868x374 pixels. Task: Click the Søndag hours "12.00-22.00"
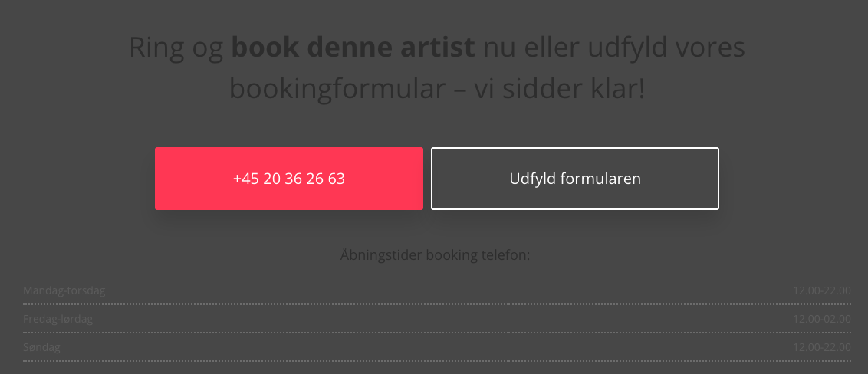(x=822, y=347)
